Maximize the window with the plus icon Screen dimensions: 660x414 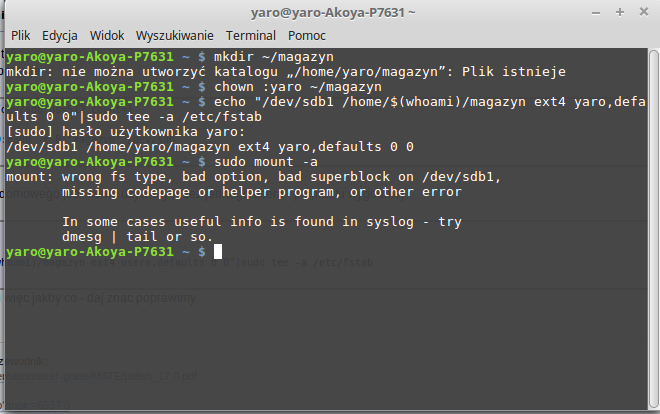pos(620,12)
